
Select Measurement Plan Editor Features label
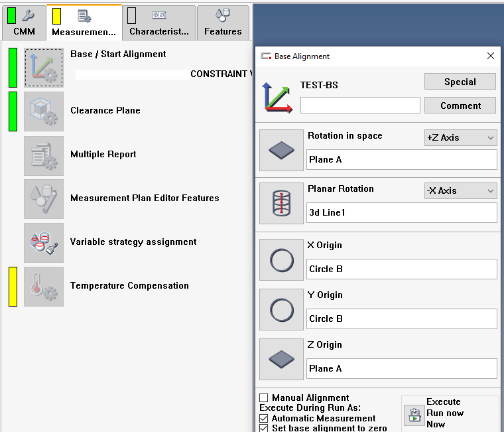[x=145, y=198]
